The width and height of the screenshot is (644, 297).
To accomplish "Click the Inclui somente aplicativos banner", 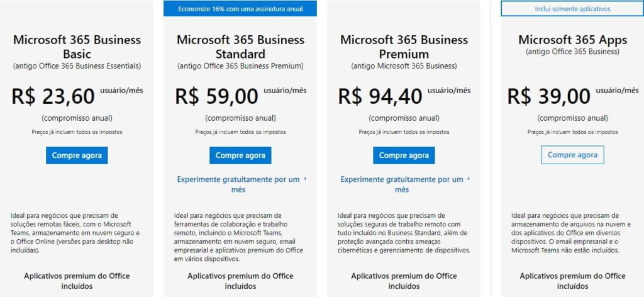I will click(x=572, y=9).
